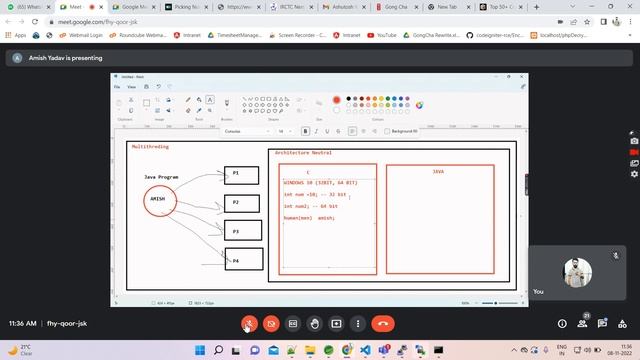Pick the black color swatch in Paint
The width and height of the screenshot is (640, 360).
point(349,98)
